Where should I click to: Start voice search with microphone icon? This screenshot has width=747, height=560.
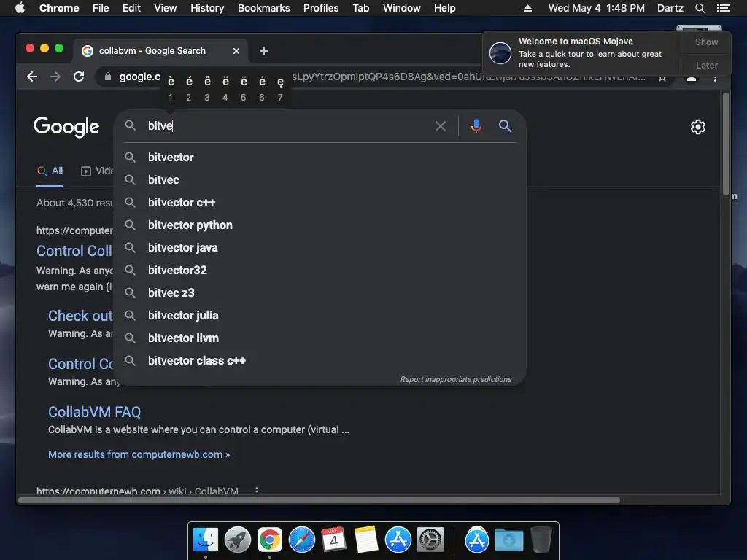coord(476,126)
